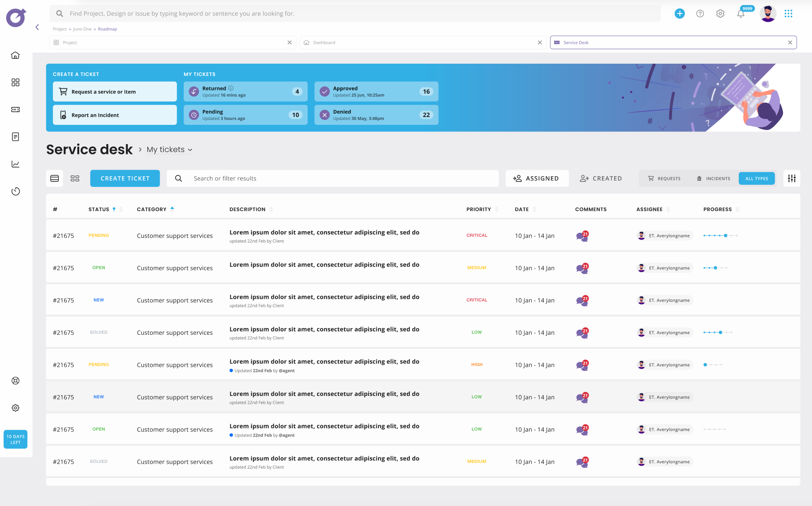Switch to card grid view layout
Image resolution: width=812 pixels, height=506 pixels.
[75, 178]
